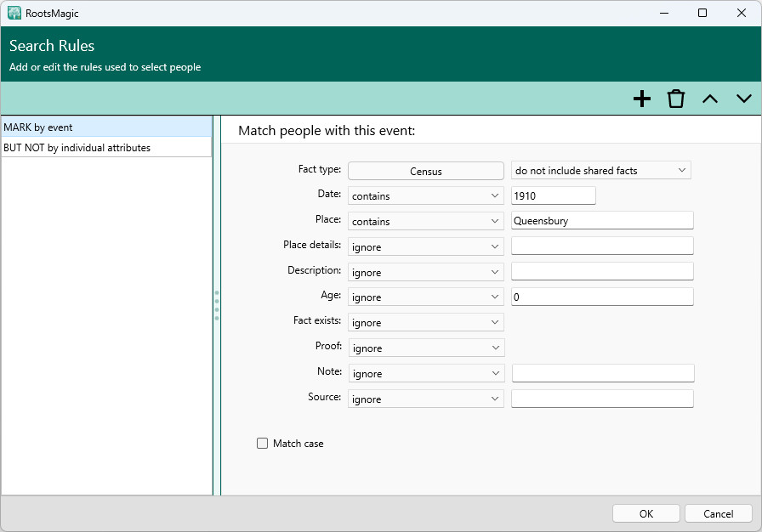
Task: Open the Age condition dropdown
Action: coord(426,297)
